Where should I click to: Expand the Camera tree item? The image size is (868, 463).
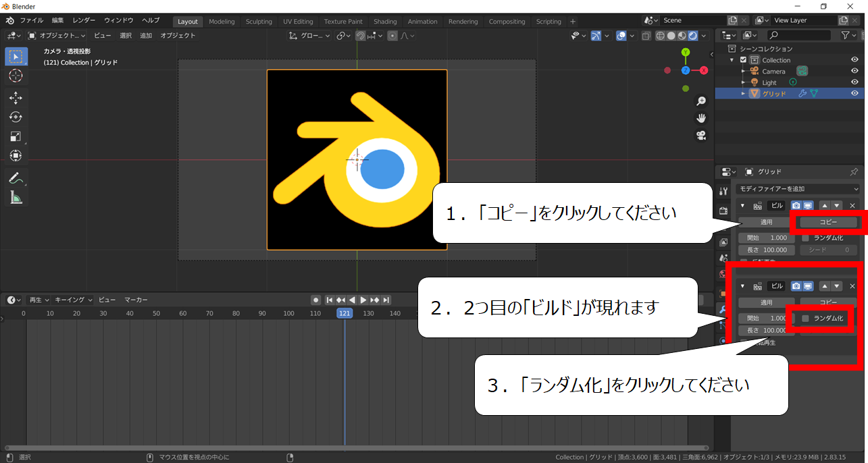pyautogui.click(x=744, y=72)
